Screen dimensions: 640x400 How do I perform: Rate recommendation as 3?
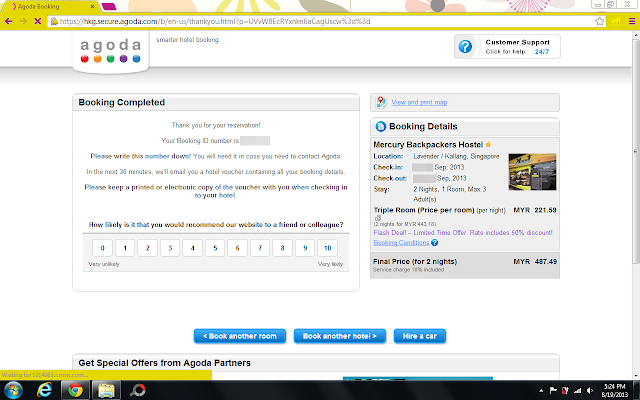pos(170,248)
